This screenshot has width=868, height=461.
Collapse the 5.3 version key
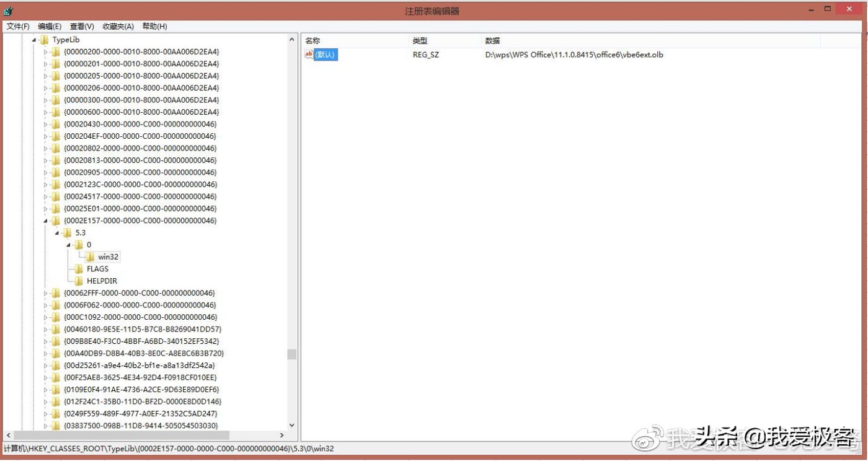pyautogui.click(x=57, y=233)
